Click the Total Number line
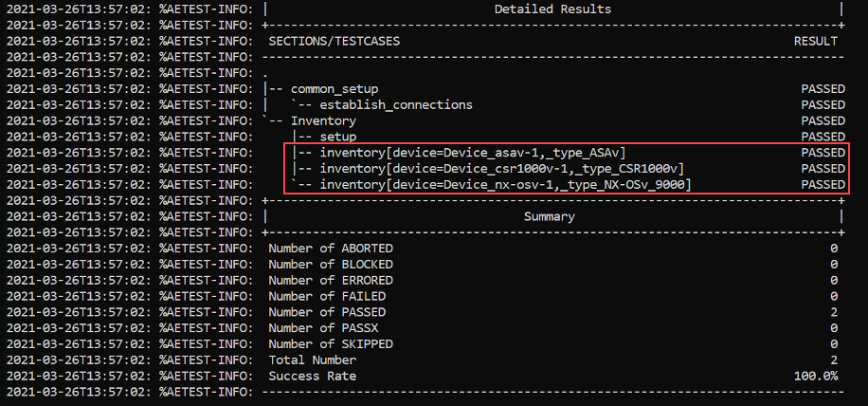 (553, 360)
